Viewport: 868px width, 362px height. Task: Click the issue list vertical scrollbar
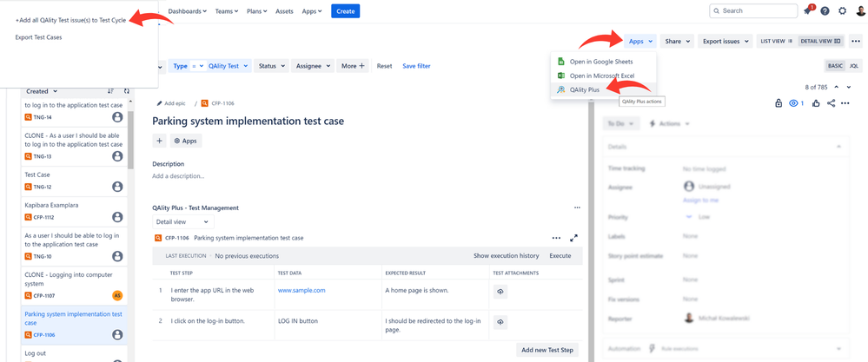[x=130, y=139]
